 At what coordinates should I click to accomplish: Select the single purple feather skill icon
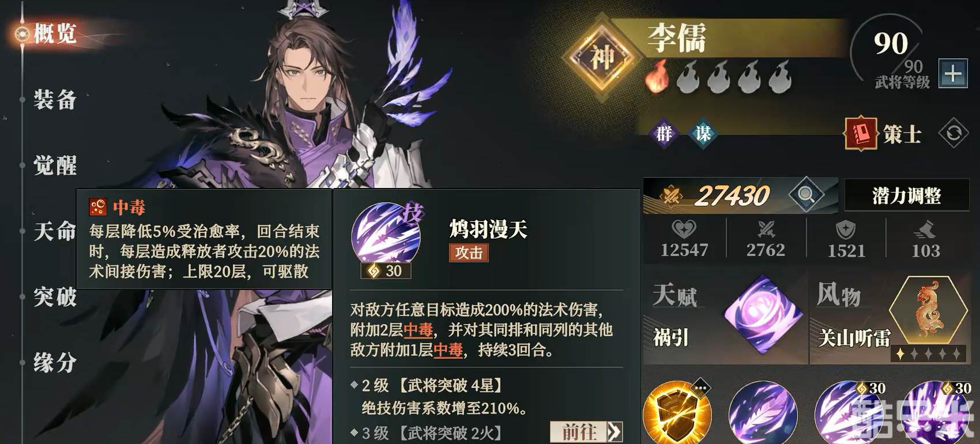coord(763,413)
